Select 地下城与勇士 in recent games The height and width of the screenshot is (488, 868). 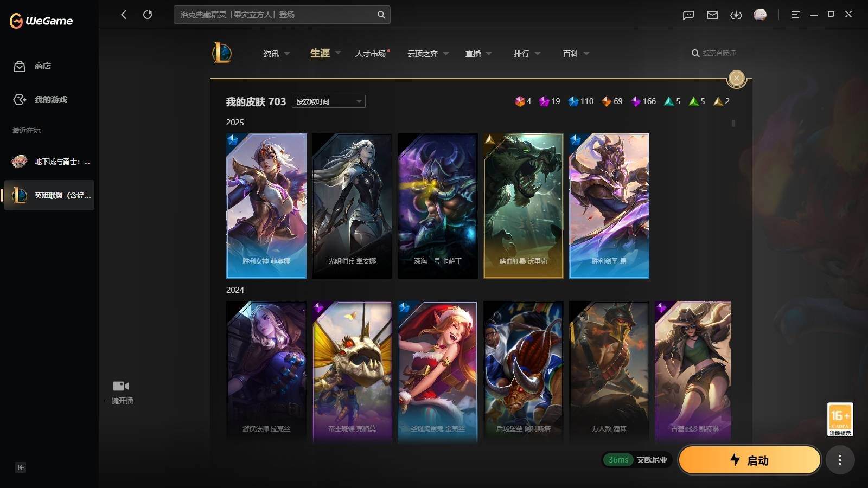point(49,162)
